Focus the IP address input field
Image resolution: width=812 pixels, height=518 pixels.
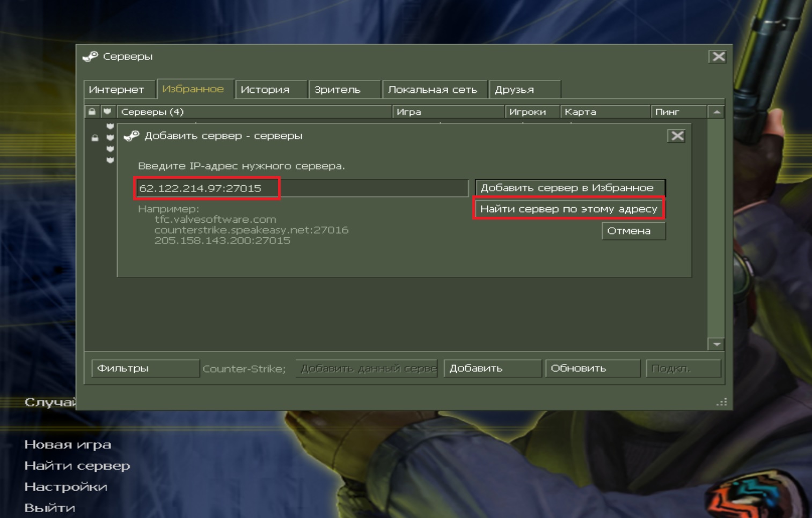302,188
